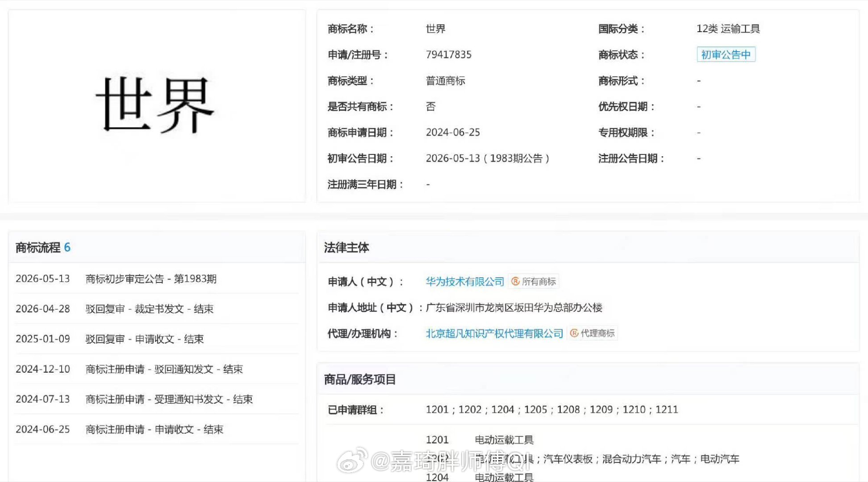Click the 所有商标 badge button
The height and width of the screenshot is (482, 868).
[534, 282]
